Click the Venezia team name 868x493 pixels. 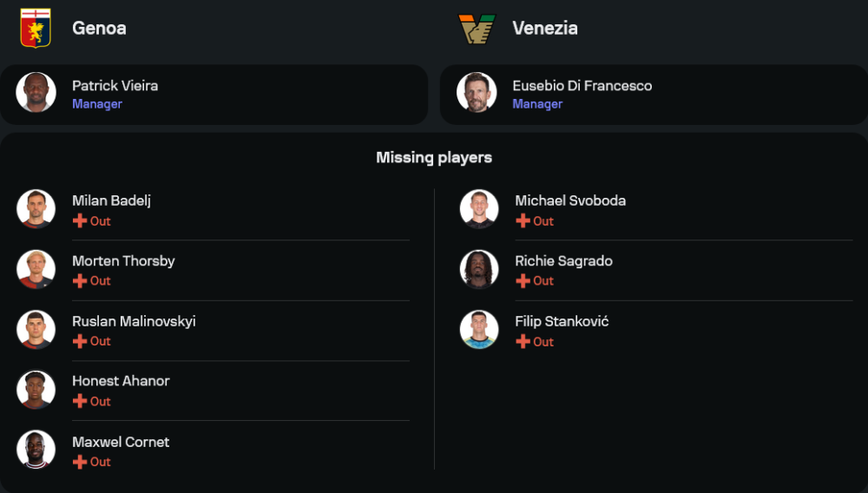click(544, 28)
